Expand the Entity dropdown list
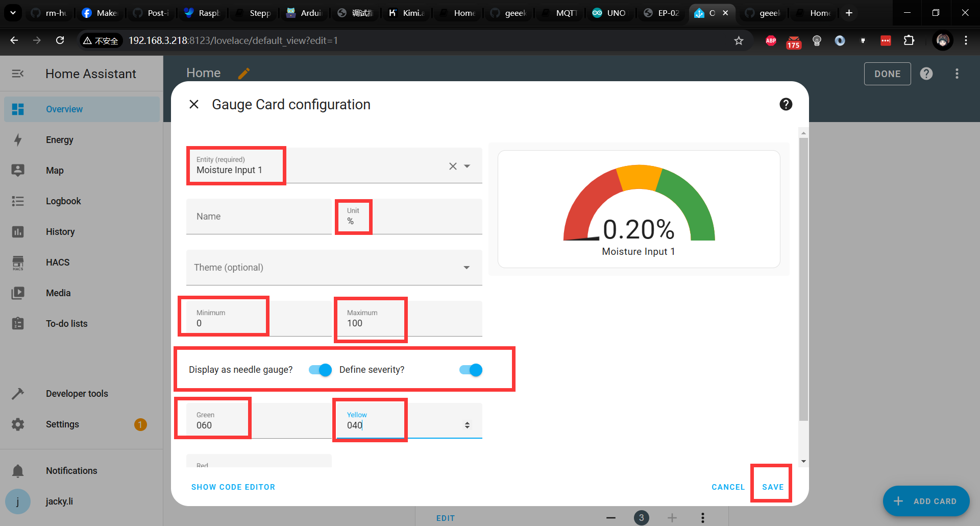Viewport: 980px width, 526px height. click(467, 166)
